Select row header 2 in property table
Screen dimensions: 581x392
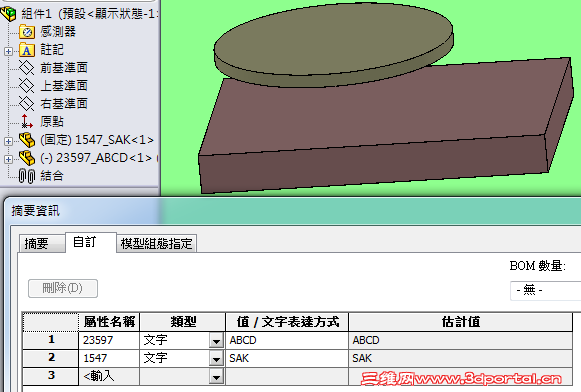pos(51,358)
